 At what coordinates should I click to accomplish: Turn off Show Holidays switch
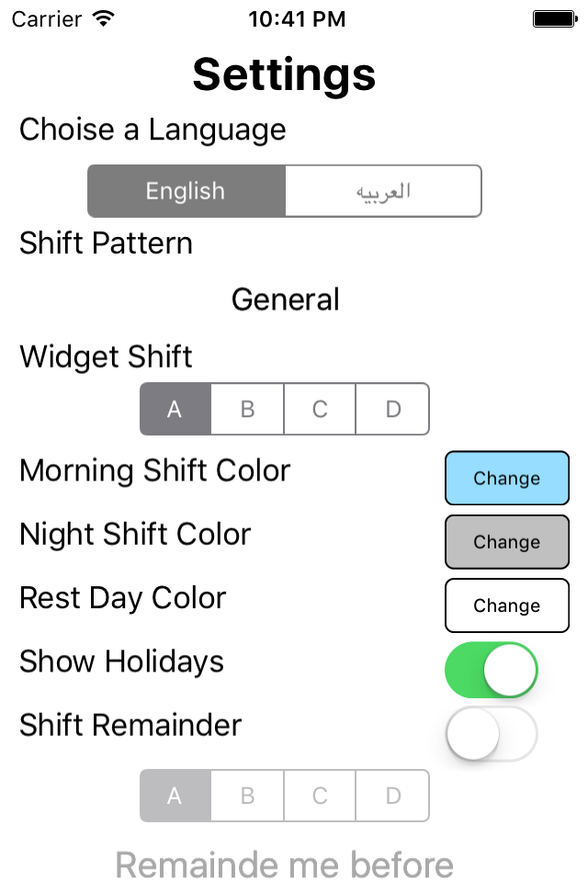click(491, 670)
